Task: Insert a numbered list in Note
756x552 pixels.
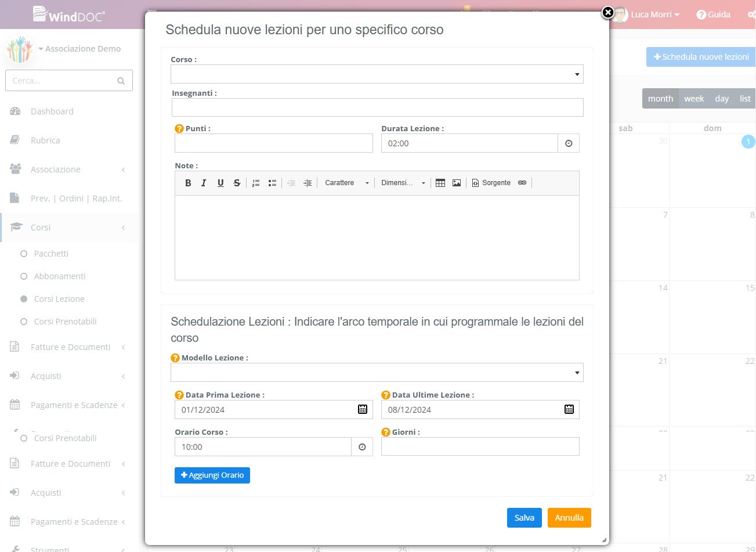Action: (x=256, y=183)
